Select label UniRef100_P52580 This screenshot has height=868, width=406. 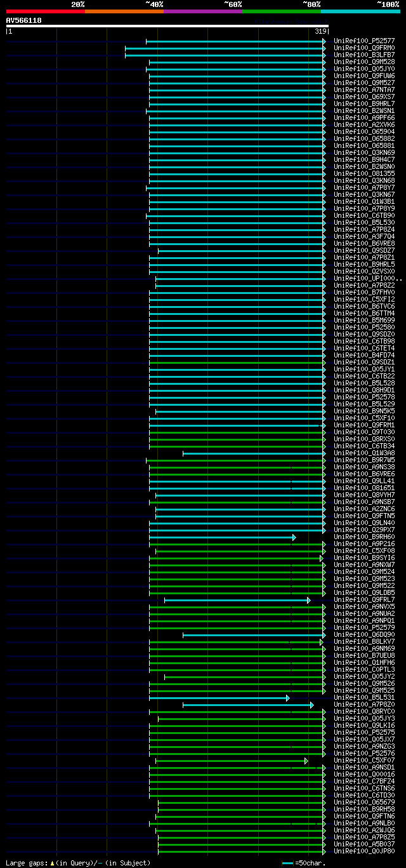364,328
